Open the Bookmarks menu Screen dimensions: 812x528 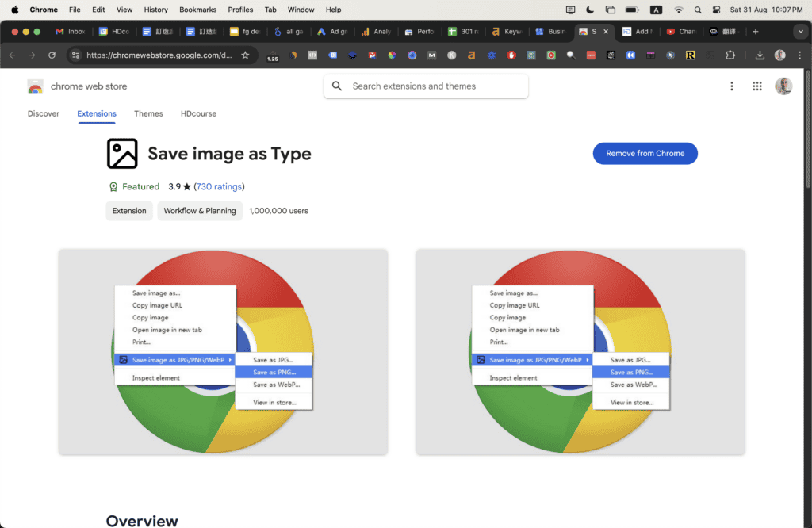click(197, 10)
